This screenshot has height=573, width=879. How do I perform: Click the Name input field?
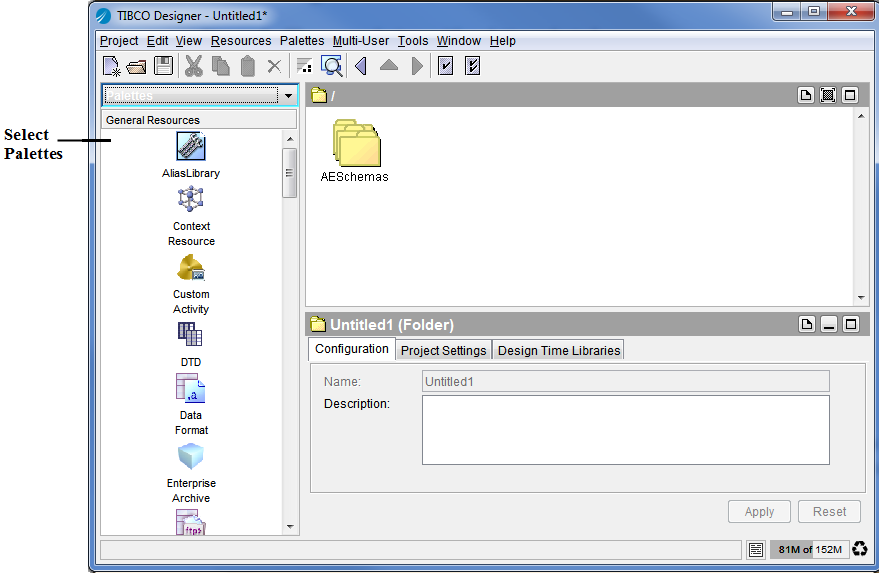626,381
